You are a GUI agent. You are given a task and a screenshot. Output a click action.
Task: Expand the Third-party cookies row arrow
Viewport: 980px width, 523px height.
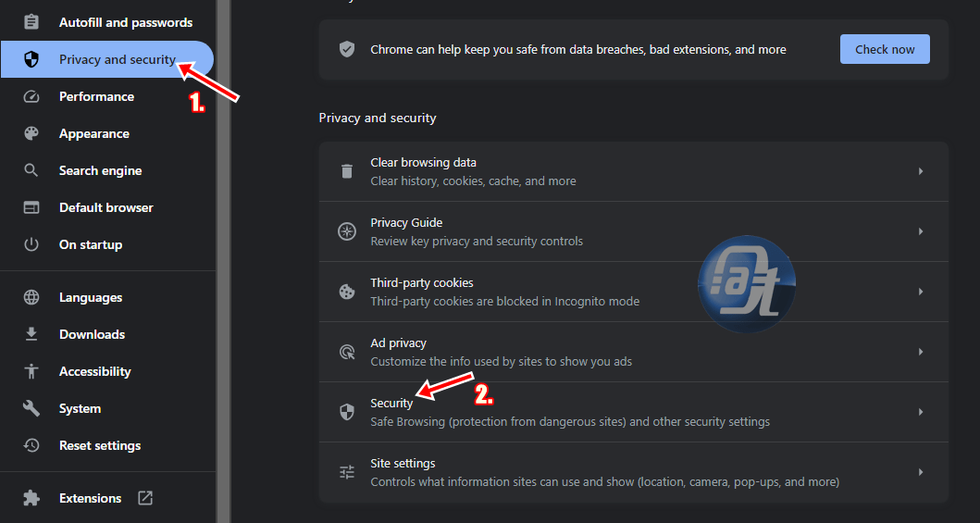(921, 292)
